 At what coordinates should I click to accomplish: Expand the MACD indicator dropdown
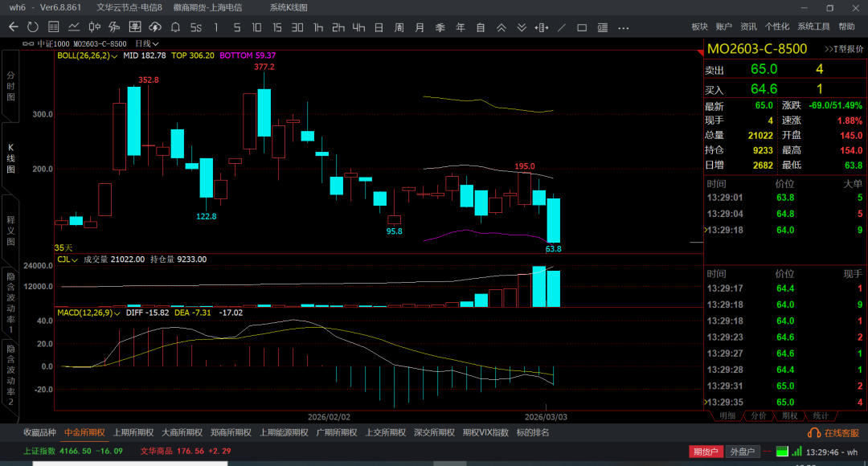click(120, 313)
